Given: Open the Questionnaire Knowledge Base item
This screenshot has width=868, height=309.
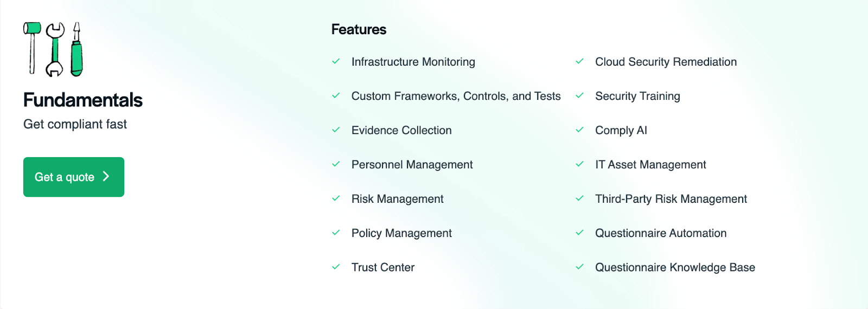Looking at the screenshot, I should [675, 267].
